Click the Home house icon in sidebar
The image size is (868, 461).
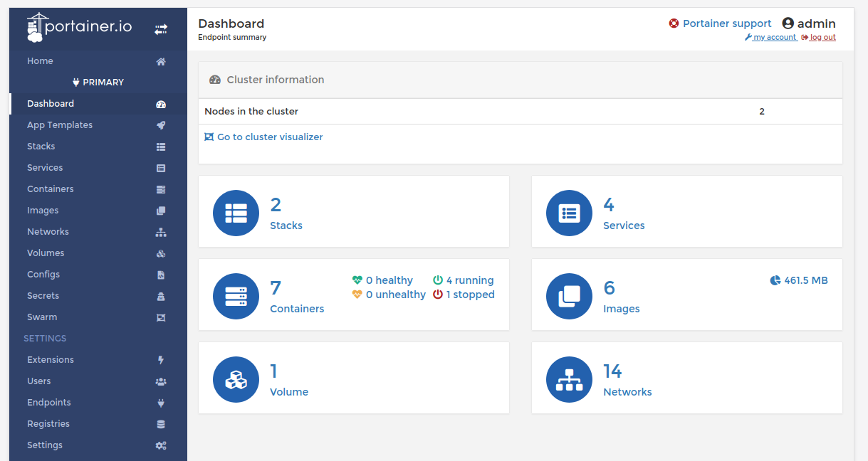(x=161, y=61)
